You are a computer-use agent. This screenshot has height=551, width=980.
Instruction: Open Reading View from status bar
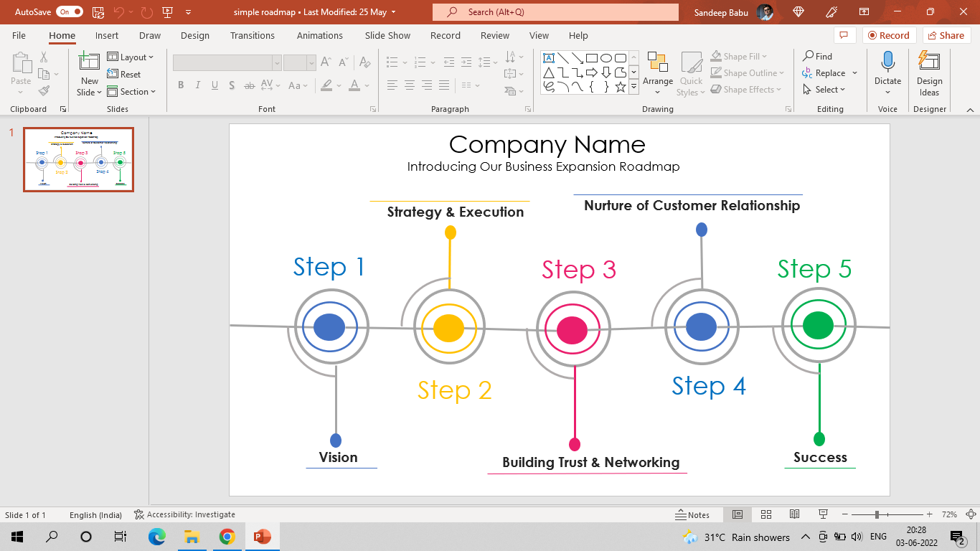click(794, 514)
